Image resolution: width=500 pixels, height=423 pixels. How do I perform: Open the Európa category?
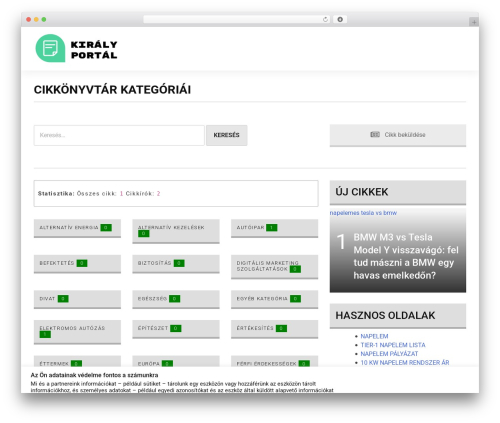click(176, 361)
